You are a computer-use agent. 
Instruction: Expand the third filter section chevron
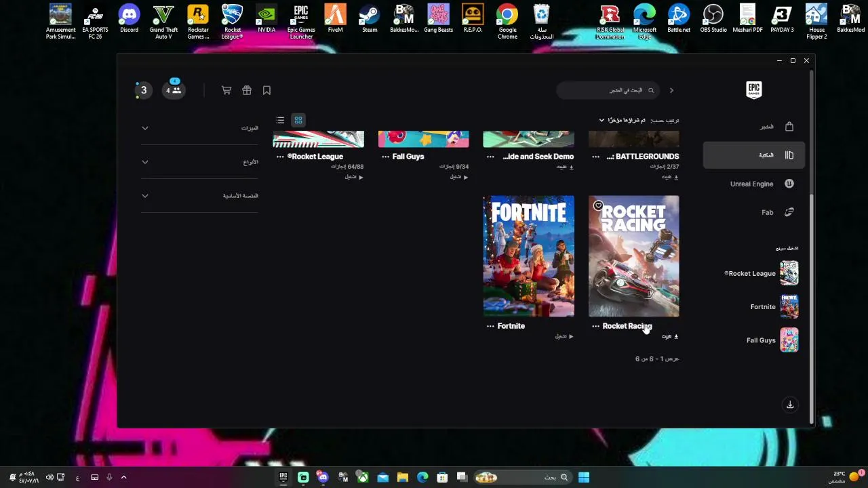[145, 196]
